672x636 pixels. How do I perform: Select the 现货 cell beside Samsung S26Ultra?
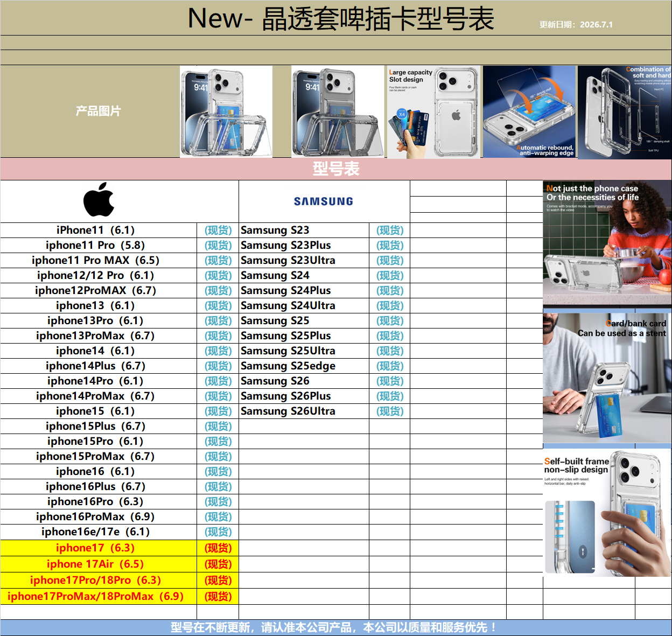[390, 411]
